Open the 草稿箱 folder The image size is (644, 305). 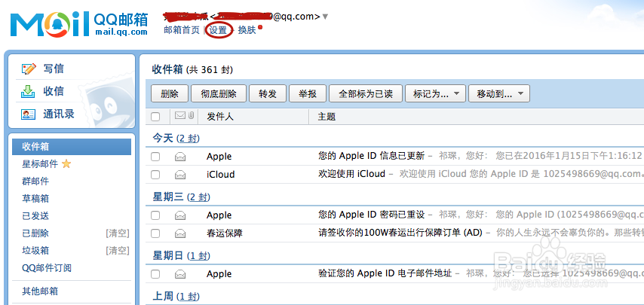(35, 199)
